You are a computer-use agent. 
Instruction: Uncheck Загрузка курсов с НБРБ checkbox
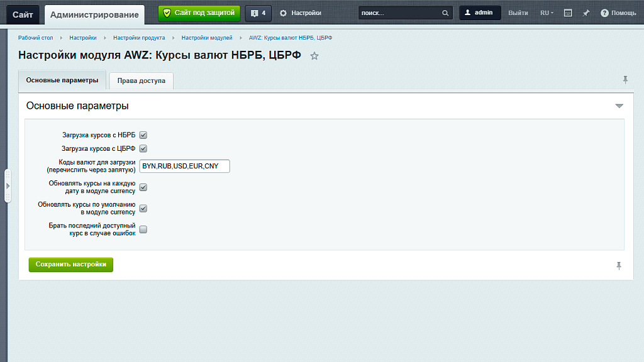[x=143, y=135]
